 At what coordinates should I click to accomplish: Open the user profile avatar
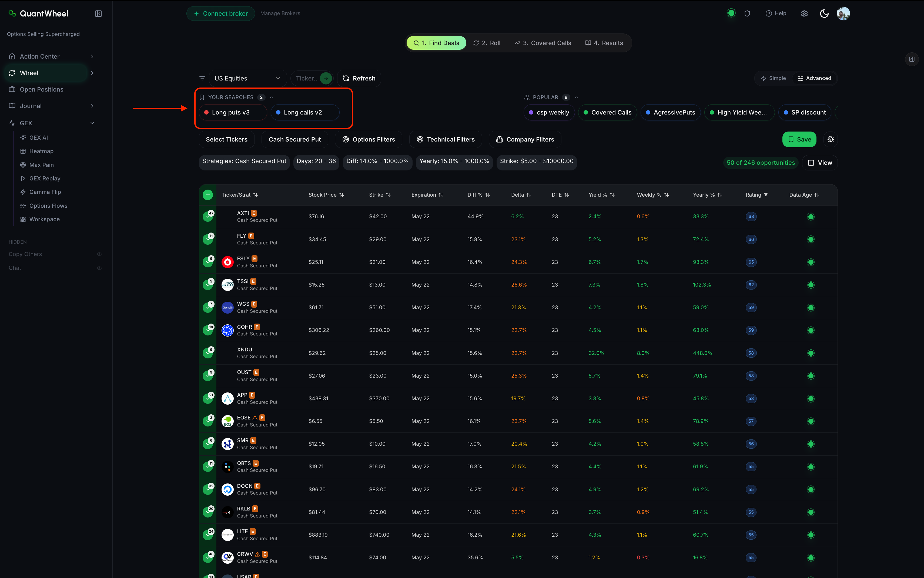tap(843, 14)
